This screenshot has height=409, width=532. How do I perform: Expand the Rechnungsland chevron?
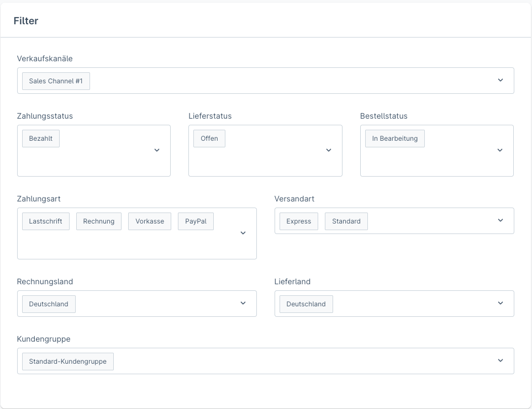click(243, 304)
